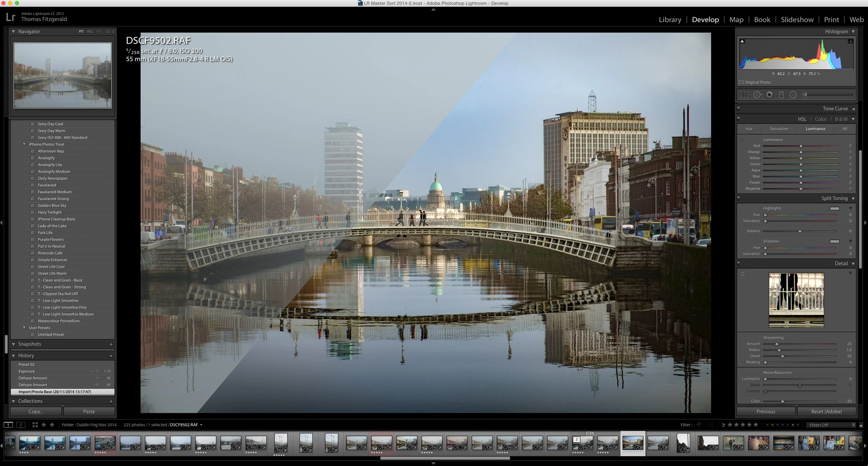Enable the Original Photo checkbox
Image resolution: width=868 pixels, height=466 pixels.
coord(741,82)
